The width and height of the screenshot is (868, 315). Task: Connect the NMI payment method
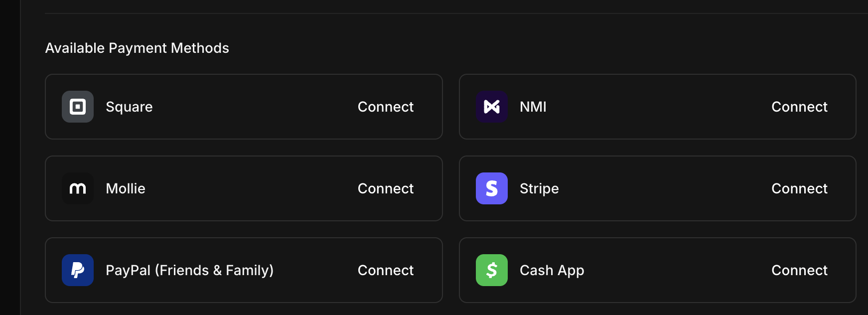pos(799,106)
